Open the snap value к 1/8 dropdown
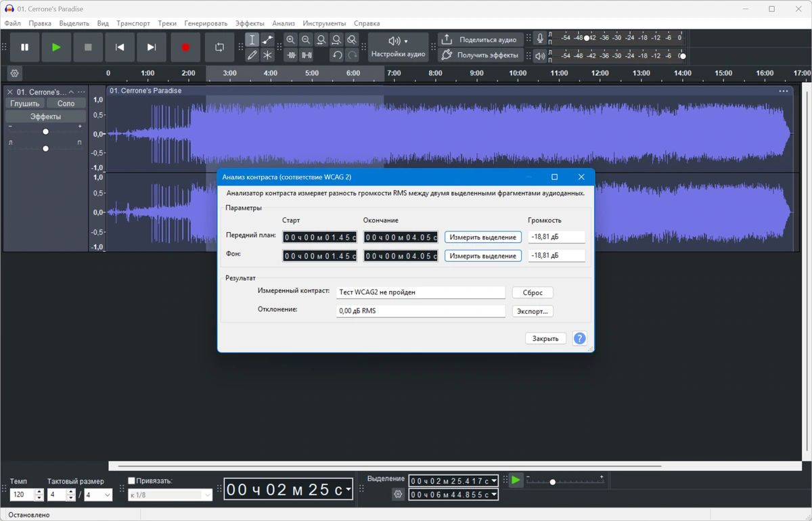Screen dimensions: 812x521 coord(170,495)
